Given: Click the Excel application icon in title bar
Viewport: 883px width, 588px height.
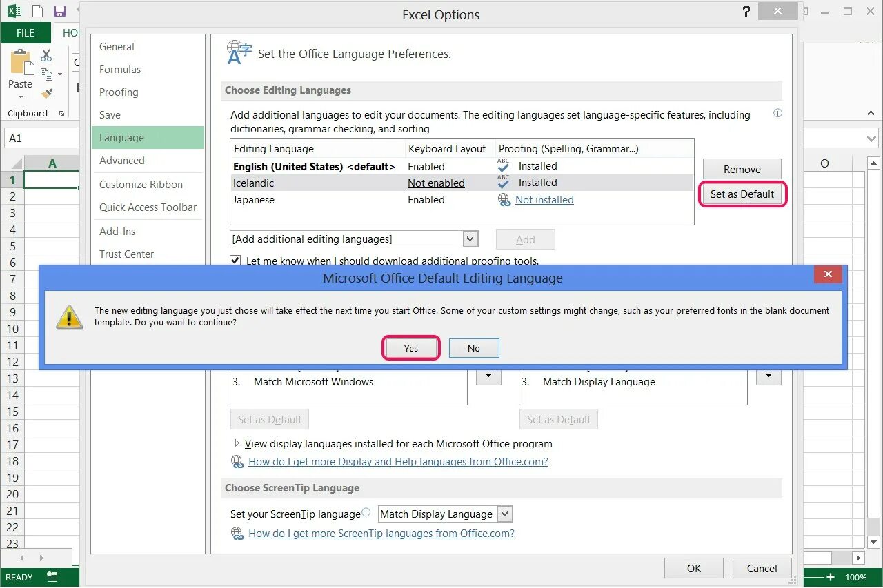Looking at the screenshot, I should tap(14, 10).
